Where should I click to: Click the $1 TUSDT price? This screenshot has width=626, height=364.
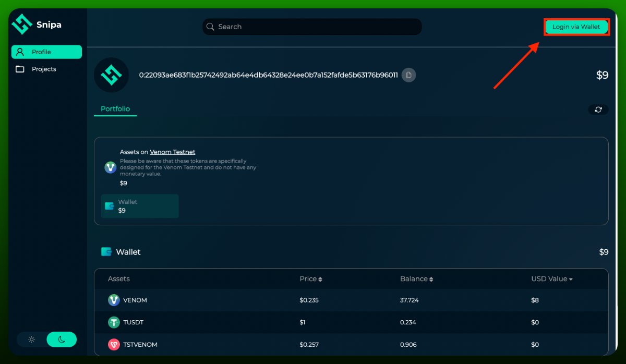point(303,322)
